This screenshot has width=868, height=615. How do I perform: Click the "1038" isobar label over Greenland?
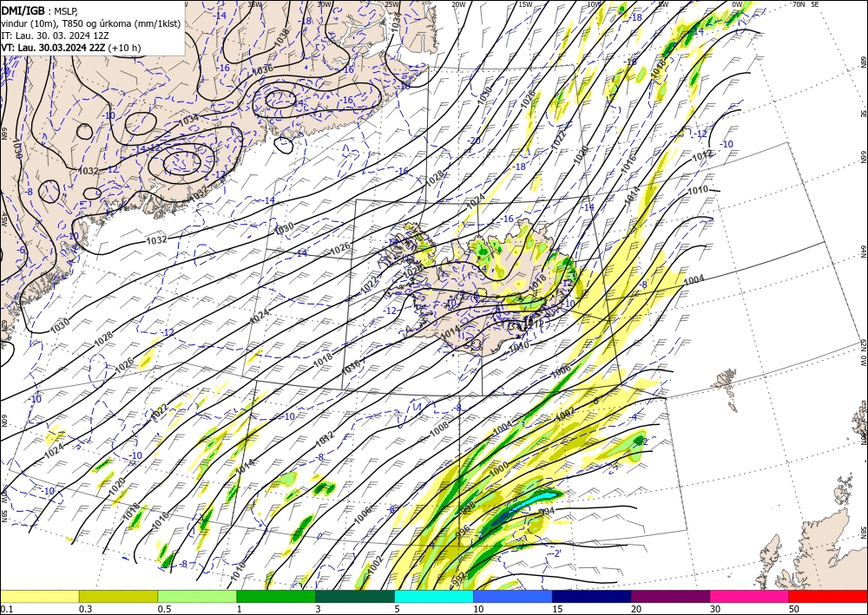[281, 37]
